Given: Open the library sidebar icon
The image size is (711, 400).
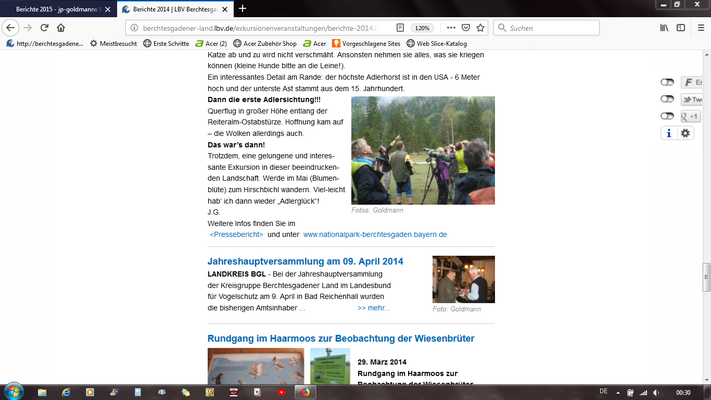Looking at the screenshot, I should [x=664, y=28].
